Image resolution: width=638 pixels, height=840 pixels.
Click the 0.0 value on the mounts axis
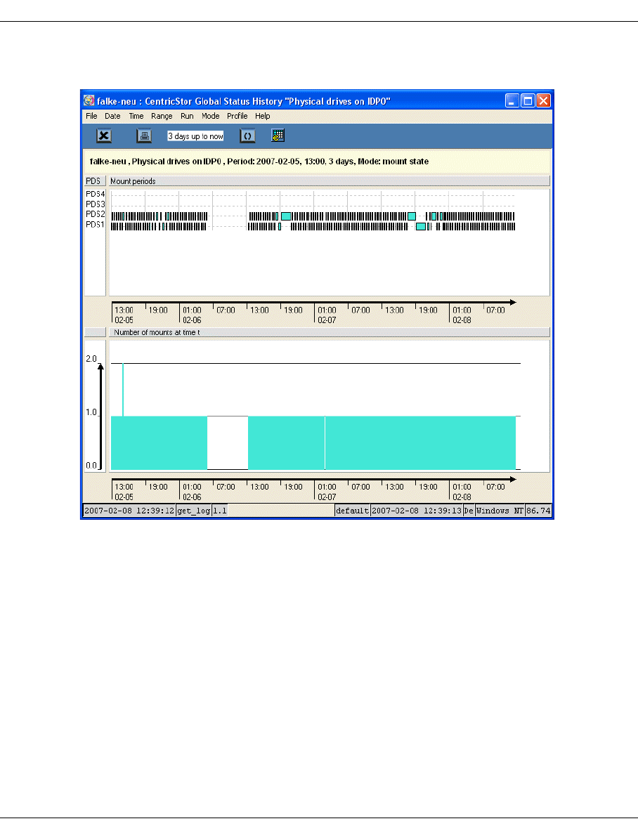(x=91, y=465)
